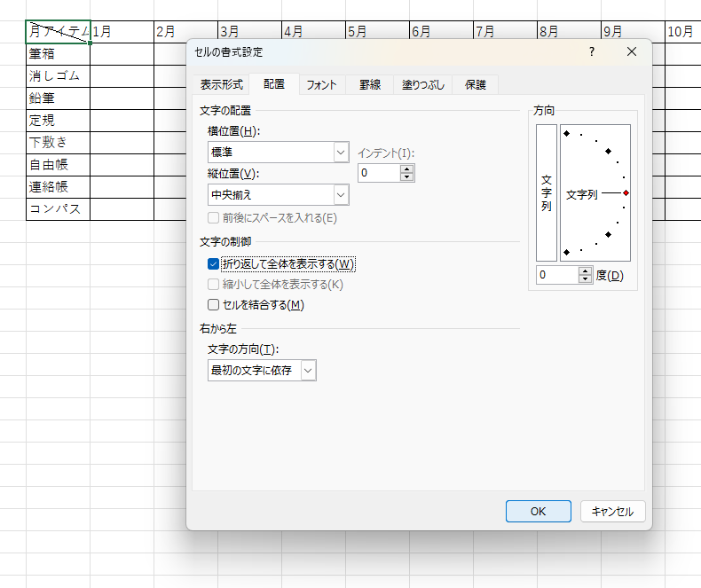This screenshot has width=701, height=588.
Task: Click the red diamond orientation marker
Action: (626, 192)
